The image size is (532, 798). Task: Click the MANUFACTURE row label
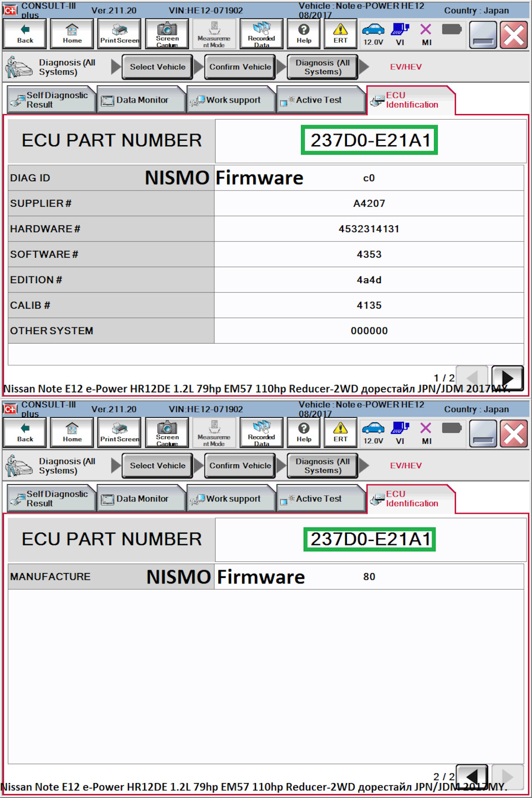point(50,577)
